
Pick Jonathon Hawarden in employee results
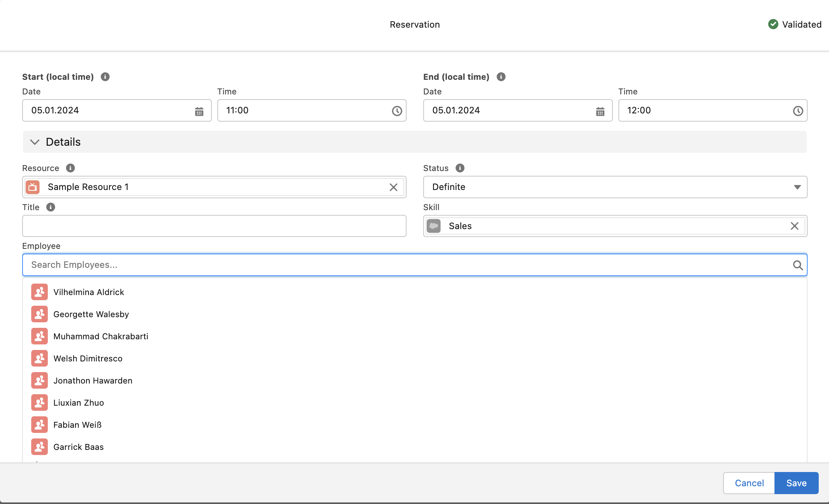[x=92, y=381]
